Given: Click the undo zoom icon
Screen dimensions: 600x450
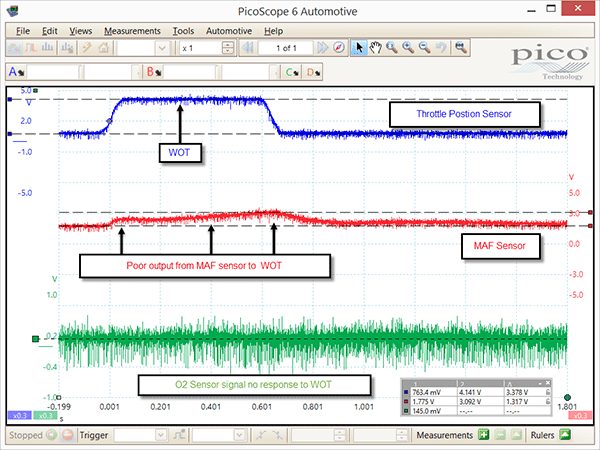Looking at the screenshot, I should (441, 48).
